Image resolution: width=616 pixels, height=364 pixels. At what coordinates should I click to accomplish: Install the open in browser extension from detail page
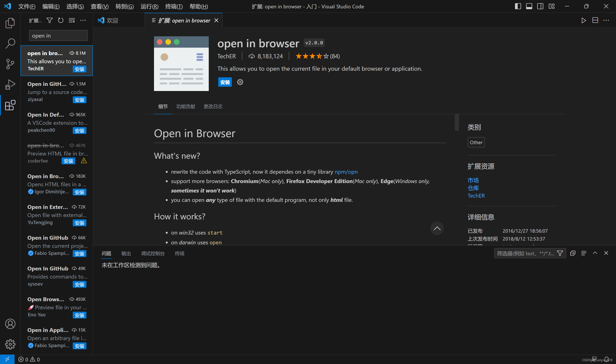click(x=225, y=82)
